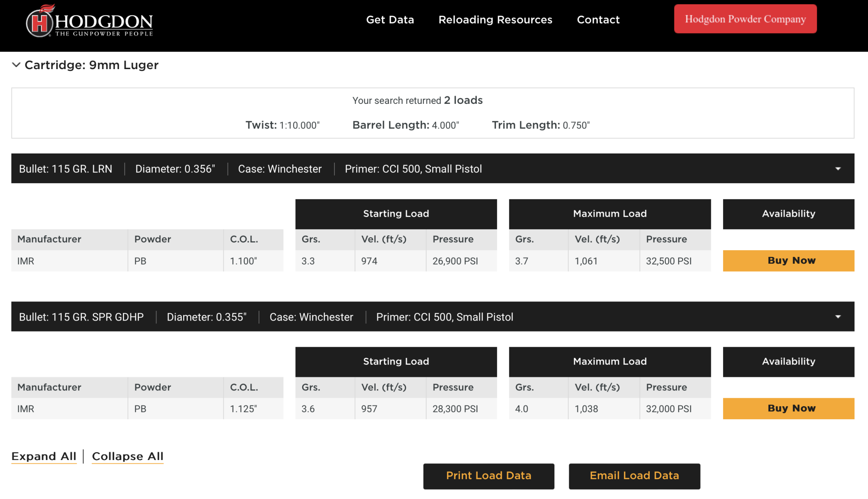Click the 1,061 maximum velocity value
Screen dimensions: 868x499
(586, 261)
